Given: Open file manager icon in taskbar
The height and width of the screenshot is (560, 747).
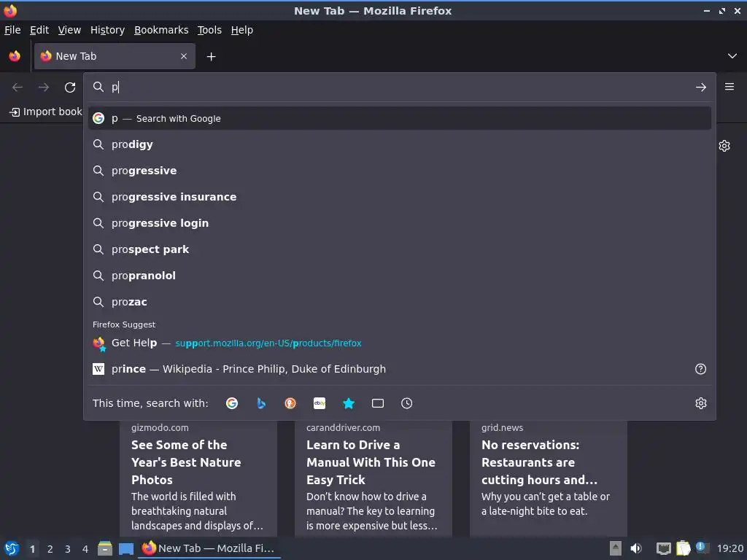Looking at the screenshot, I should pos(105,548).
